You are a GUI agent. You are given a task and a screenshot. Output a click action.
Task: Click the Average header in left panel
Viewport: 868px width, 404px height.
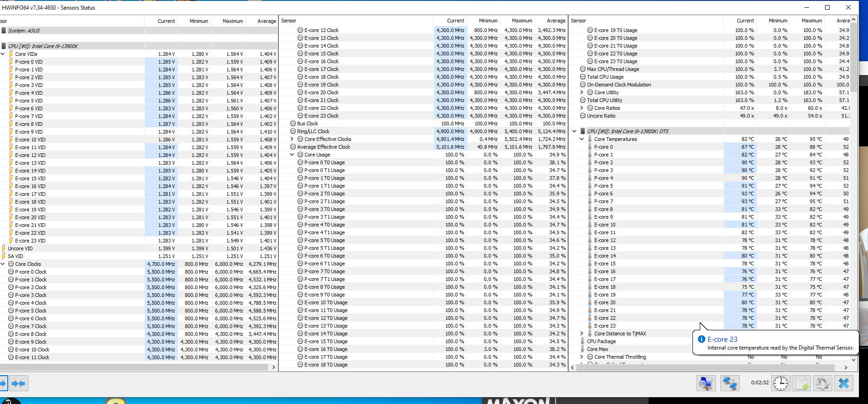tap(262, 21)
